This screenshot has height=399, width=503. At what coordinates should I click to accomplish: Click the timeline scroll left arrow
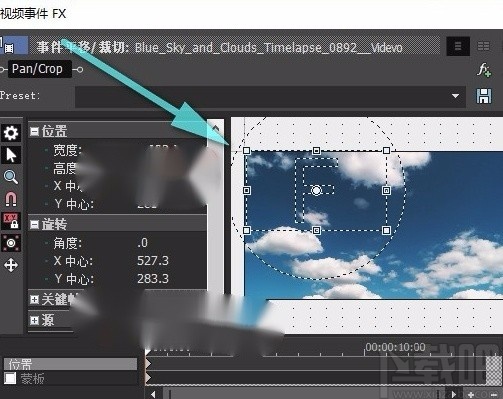(x=153, y=394)
